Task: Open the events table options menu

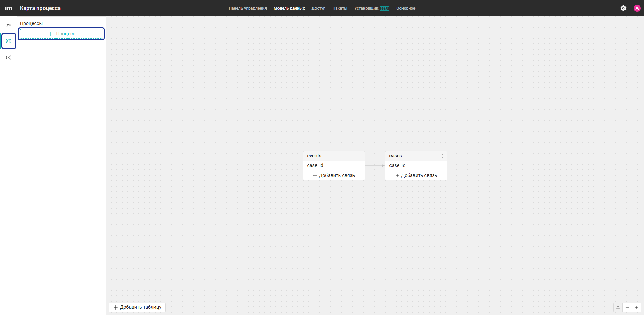Action: [360, 156]
